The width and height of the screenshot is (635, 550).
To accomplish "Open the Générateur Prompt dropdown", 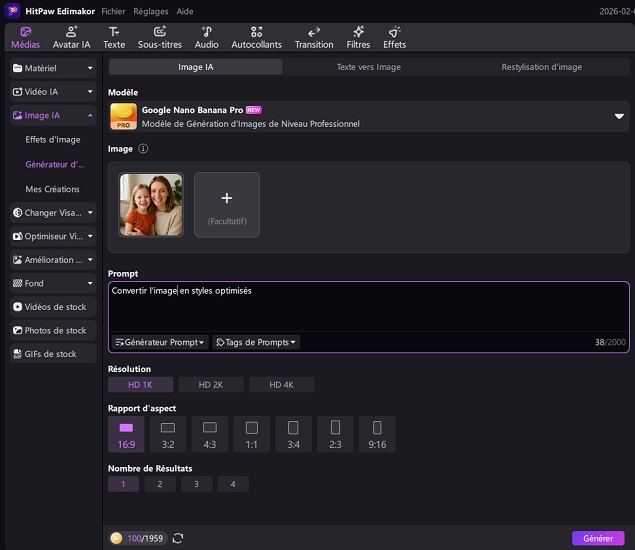I will (160, 342).
